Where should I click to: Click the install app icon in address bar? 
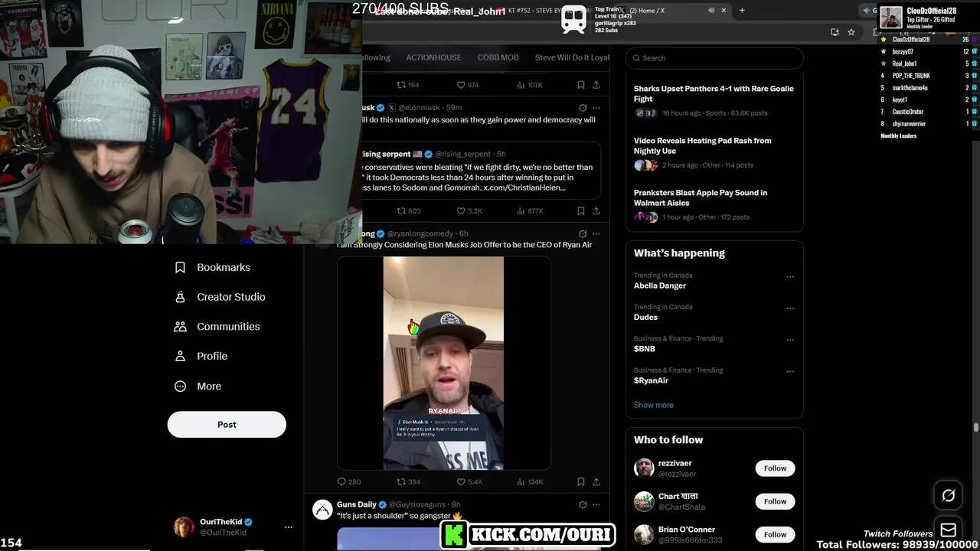[835, 32]
